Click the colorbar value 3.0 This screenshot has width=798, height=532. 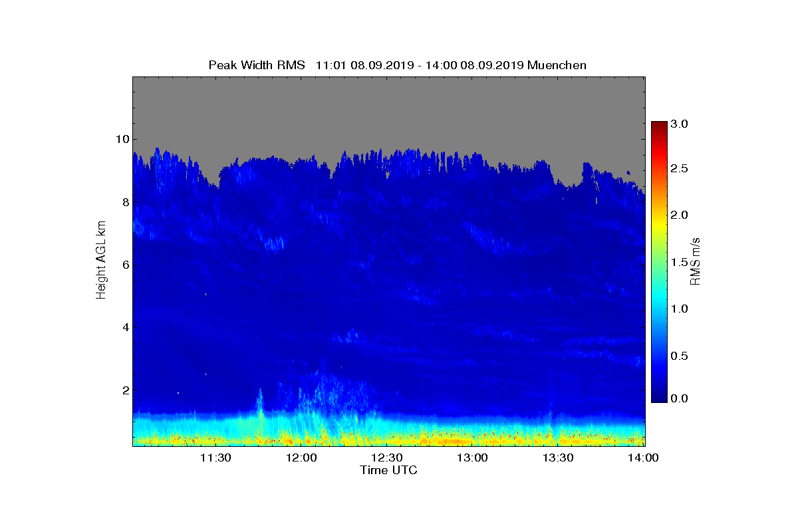pyautogui.click(x=679, y=124)
